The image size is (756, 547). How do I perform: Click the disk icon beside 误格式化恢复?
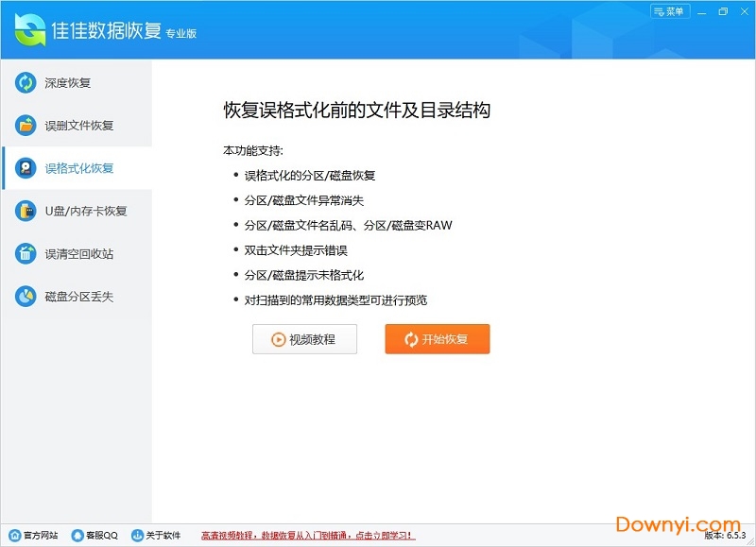point(26,168)
